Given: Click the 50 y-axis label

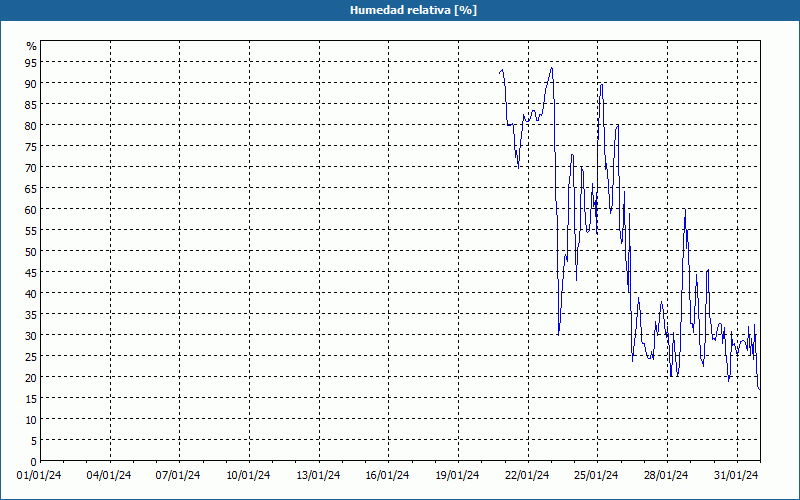Looking at the screenshot, I should pos(31,251).
